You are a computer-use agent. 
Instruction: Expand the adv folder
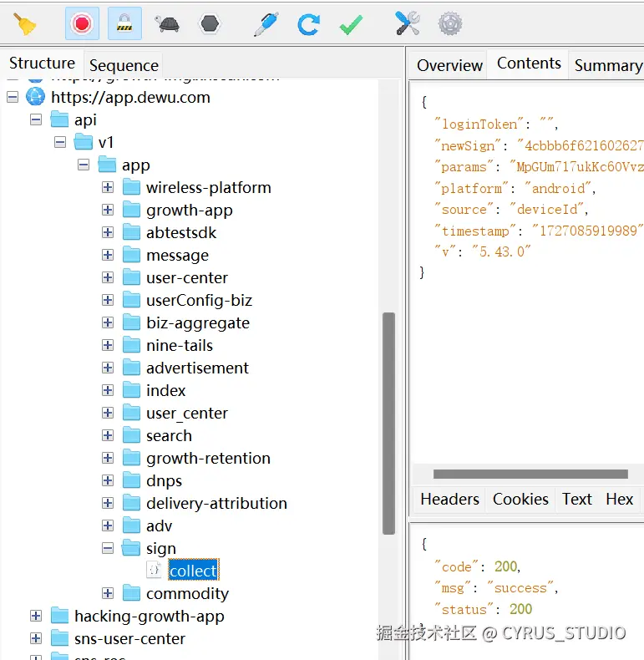108,525
